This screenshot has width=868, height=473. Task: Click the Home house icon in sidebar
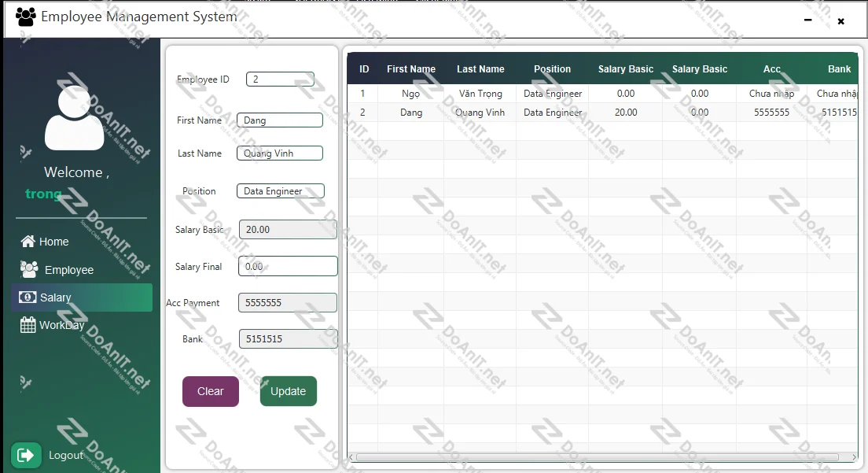(x=28, y=242)
